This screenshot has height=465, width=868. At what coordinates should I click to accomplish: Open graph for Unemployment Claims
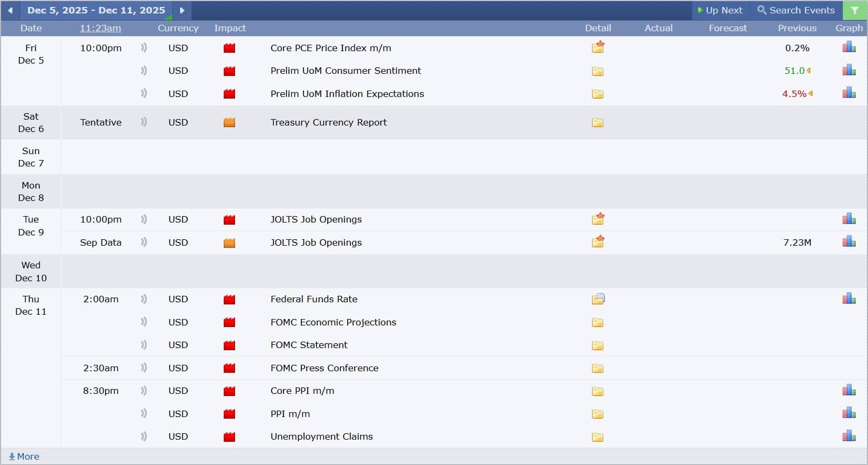pyautogui.click(x=849, y=436)
